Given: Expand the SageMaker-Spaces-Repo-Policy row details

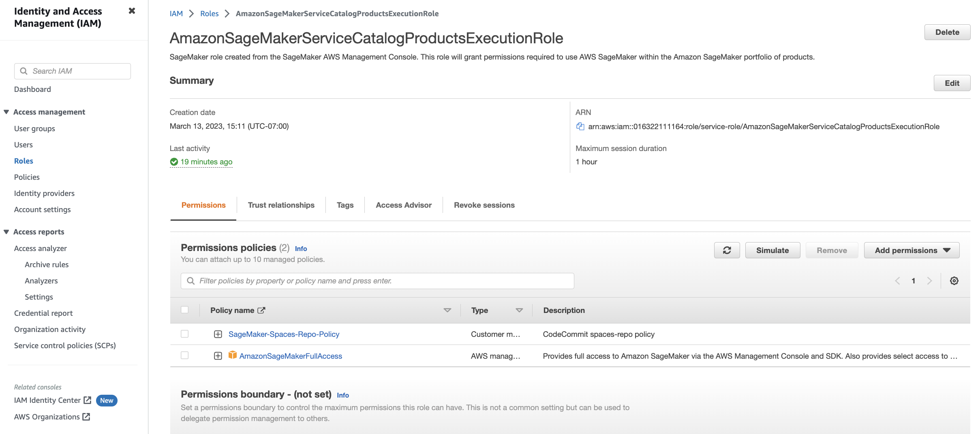Looking at the screenshot, I should click(218, 334).
